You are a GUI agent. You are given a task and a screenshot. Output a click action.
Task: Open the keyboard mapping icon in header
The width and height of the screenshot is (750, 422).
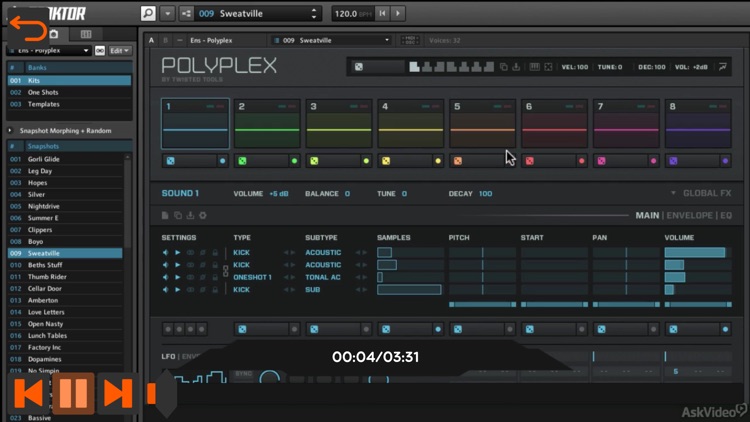535,67
